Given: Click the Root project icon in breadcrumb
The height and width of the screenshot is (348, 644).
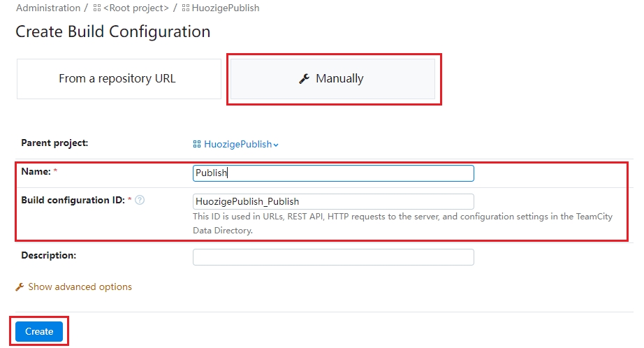Looking at the screenshot, I should (x=97, y=8).
